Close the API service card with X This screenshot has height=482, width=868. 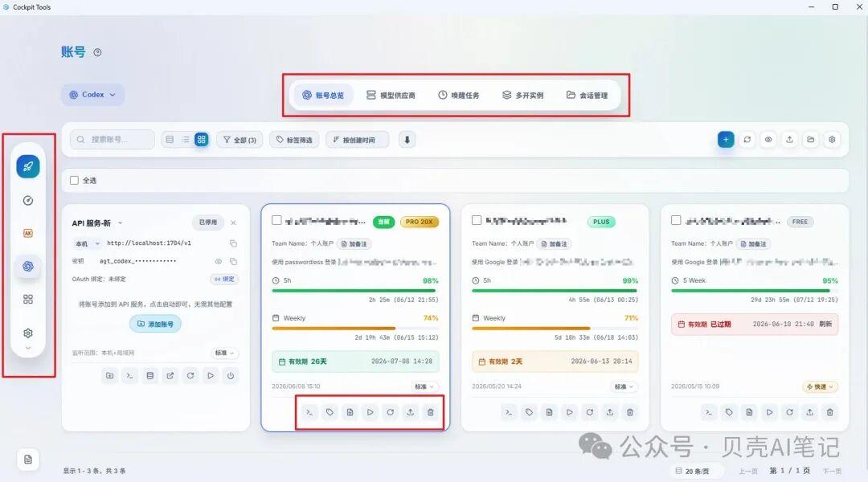[x=234, y=223]
